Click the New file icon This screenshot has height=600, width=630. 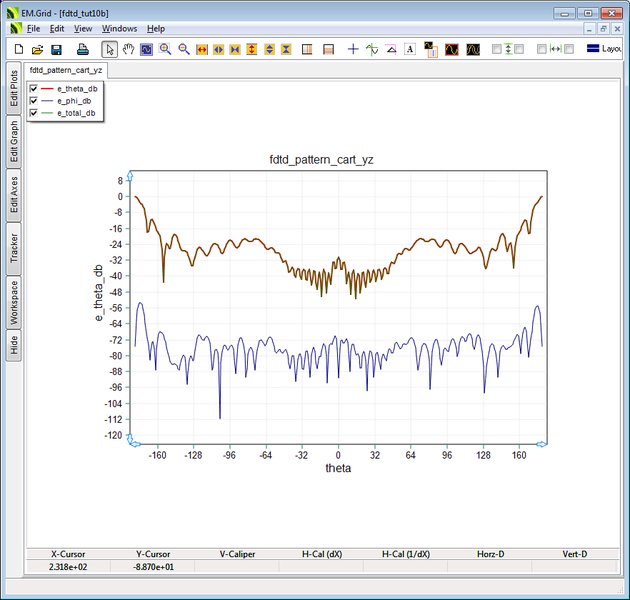[17, 49]
